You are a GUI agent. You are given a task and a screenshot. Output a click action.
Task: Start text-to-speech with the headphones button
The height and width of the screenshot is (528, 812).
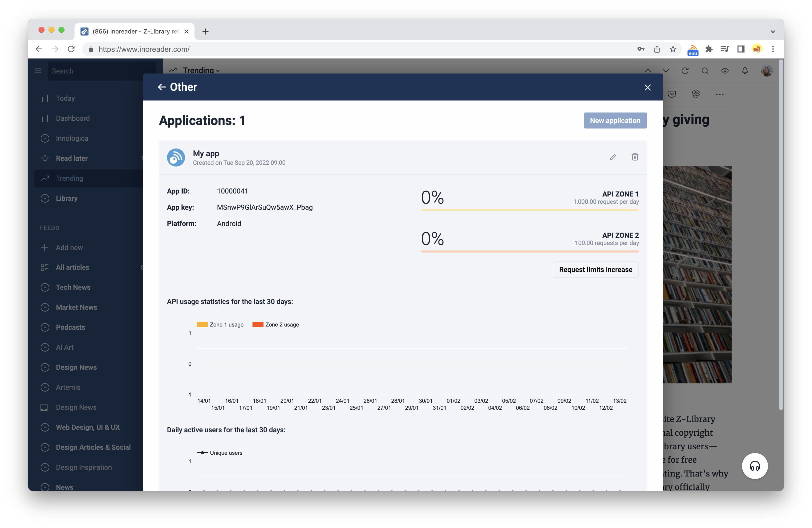(755, 466)
